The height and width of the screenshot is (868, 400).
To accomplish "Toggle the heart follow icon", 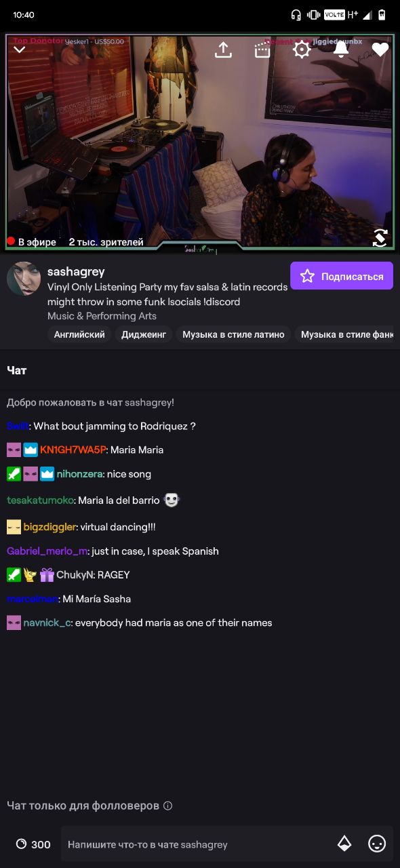I will click(x=380, y=49).
